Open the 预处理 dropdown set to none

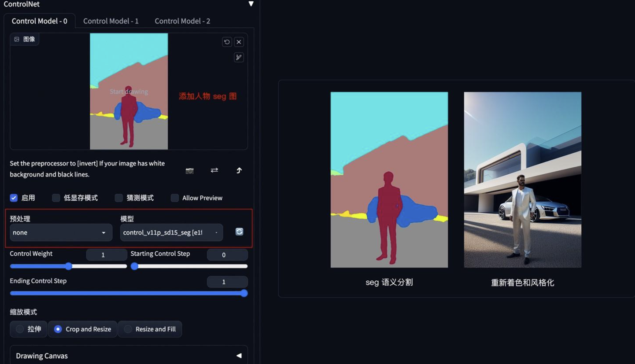(x=61, y=232)
